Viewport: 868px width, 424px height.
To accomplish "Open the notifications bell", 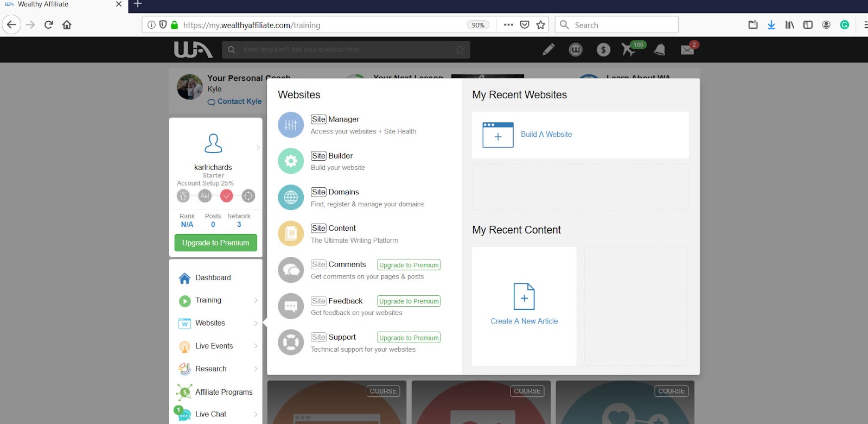I will tap(660, 50).
